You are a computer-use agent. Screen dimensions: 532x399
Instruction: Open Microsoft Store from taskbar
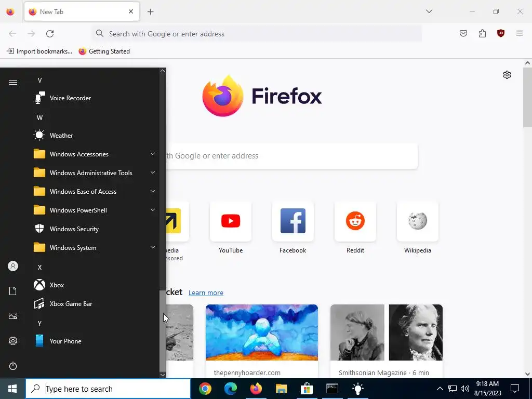307,389
